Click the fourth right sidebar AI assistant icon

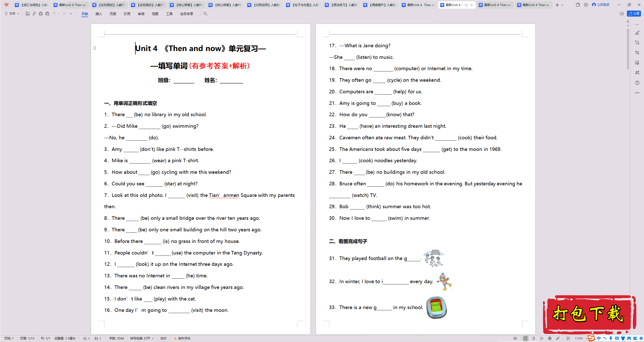(637, 63)
